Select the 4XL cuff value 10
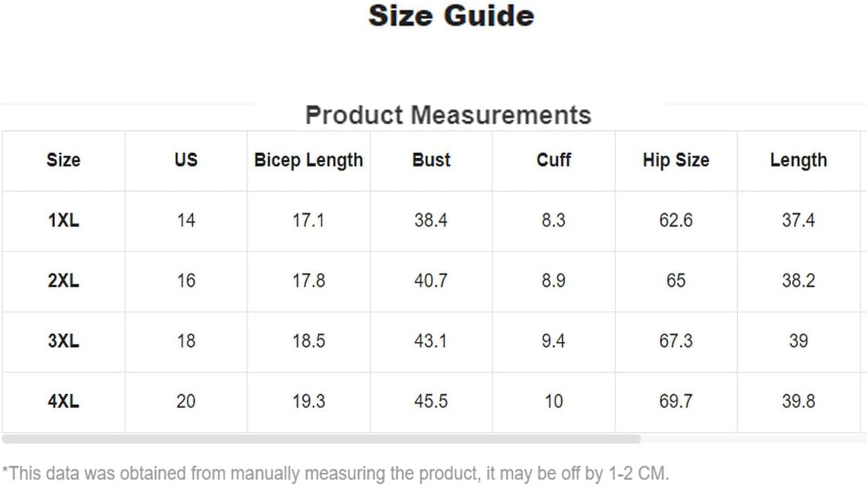This screenshot has height=486, width=868. click(x=554, y=402)
